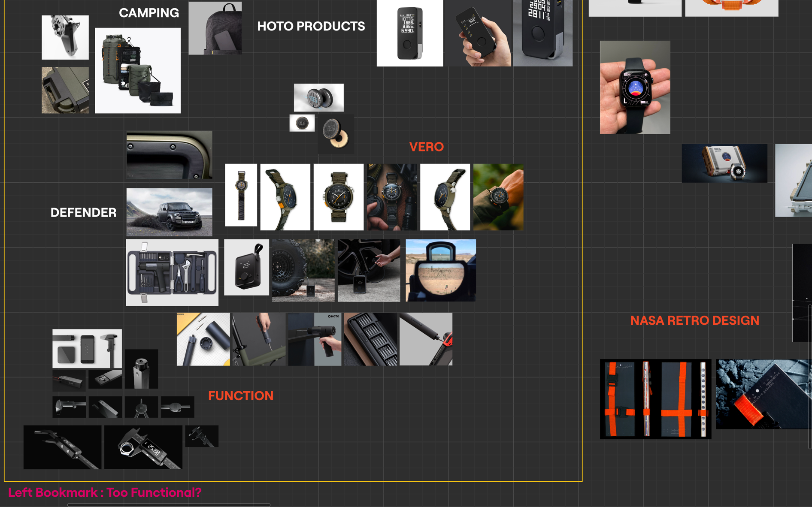Select the screwdriver bit set case image
Image resolution: width=812 pixels, height=507 pixels.
click(370, 339)
